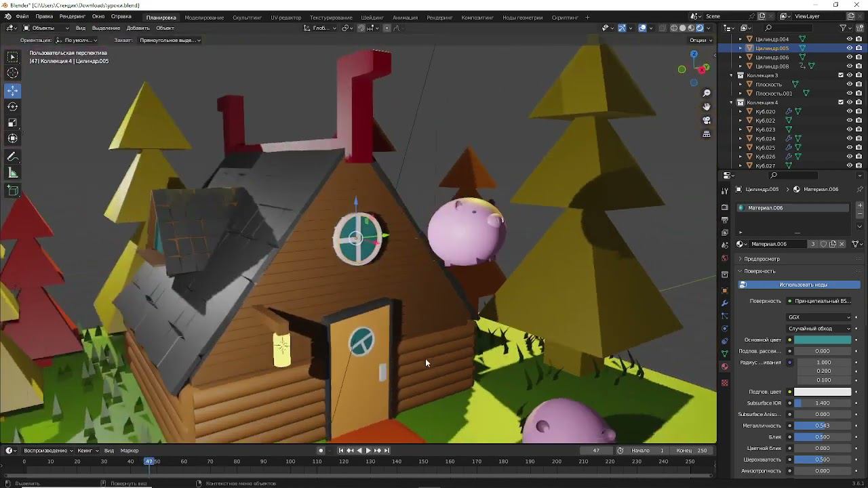The height and width of the screenshot is (488, 868).
Task: Open the GGX distribution dropdown
Action: click(x=819, y=317)
